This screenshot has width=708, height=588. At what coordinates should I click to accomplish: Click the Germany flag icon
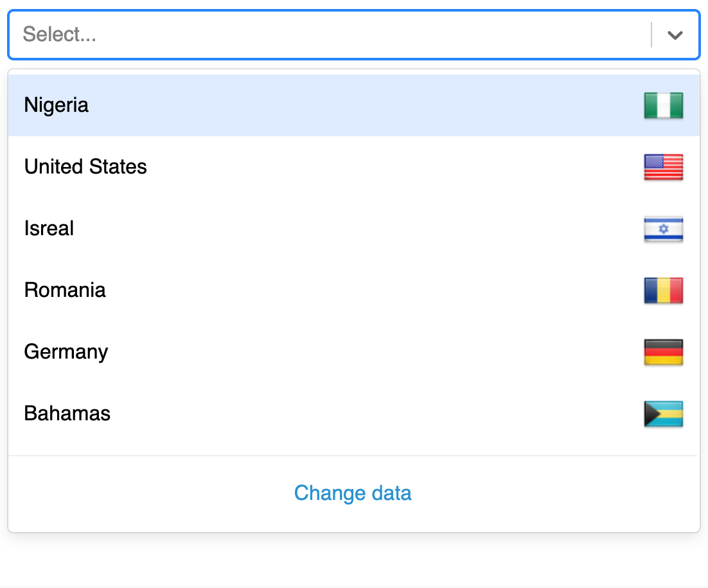pyautogui.click(x=663, y=352)
